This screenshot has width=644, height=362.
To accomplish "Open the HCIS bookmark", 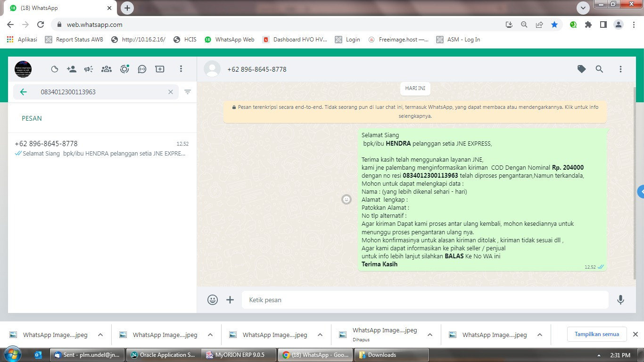I will pyautogui.click(x=185, y=40).
